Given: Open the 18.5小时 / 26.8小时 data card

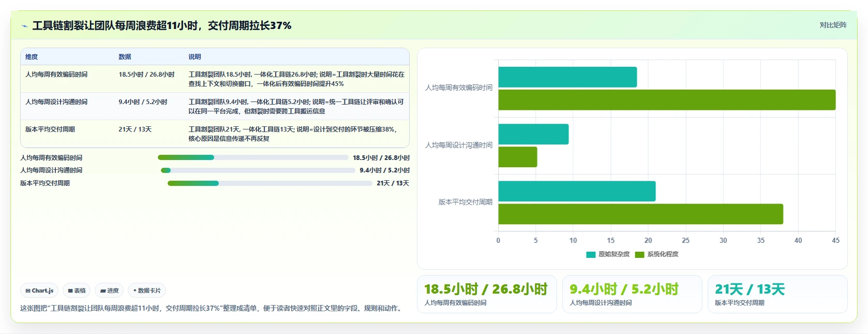Looking at the screenshot, I should [487, 294].
